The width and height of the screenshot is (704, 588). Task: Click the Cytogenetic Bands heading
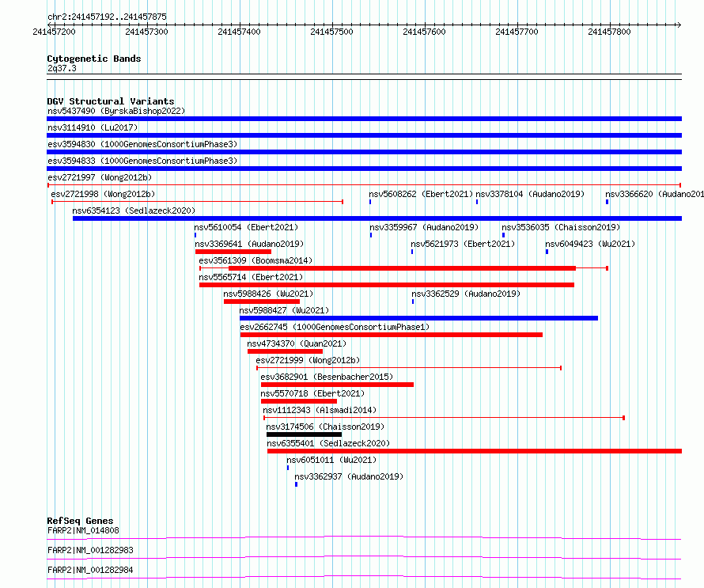click(94, 59)
